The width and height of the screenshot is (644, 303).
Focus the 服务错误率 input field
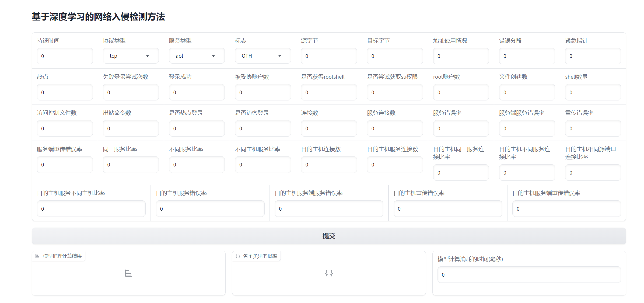pos(461,128)
